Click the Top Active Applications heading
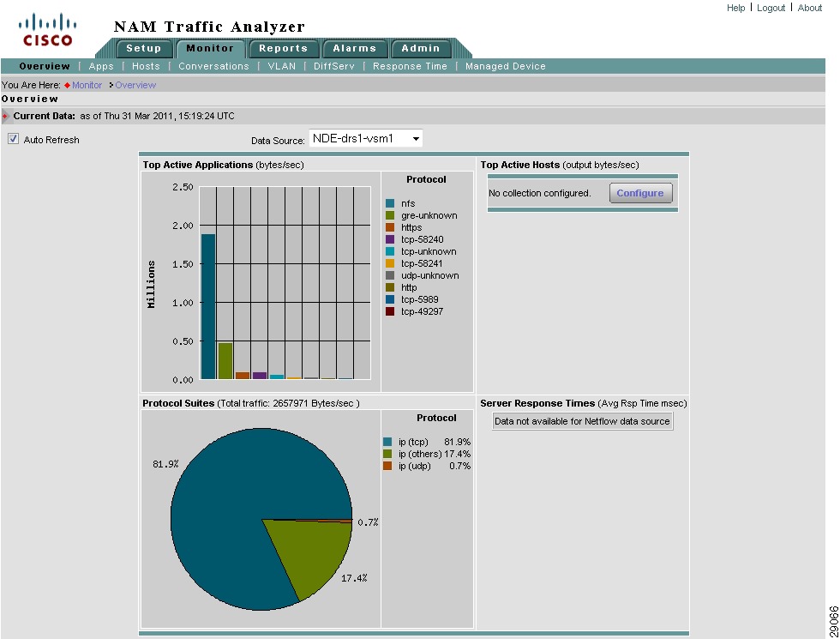The height and width of the screenshot is (639, 840). 198,165
